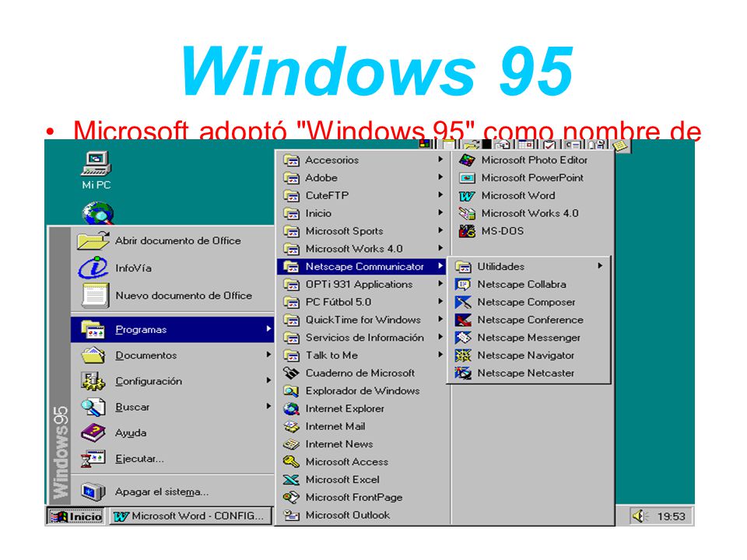Viewport: 747px width, 560px height.
Task: Expand the Adobe submenu arrow
Action: (440, 177)
